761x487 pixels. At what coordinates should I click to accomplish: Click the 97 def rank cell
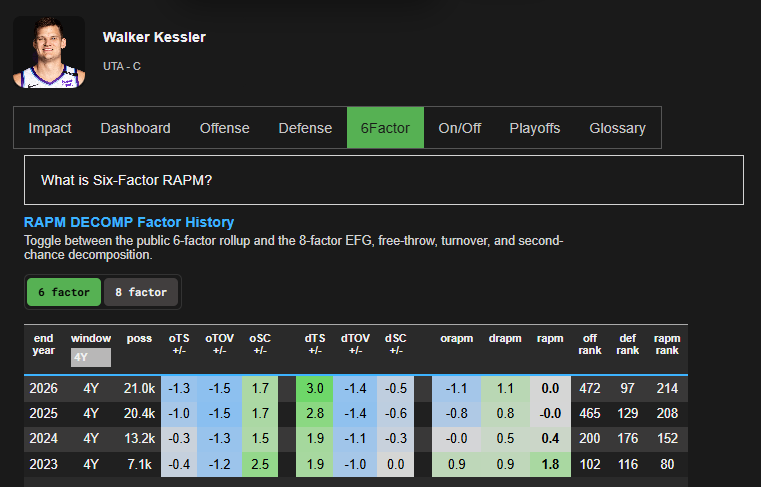pyautogui.click(x=628, y=388)
